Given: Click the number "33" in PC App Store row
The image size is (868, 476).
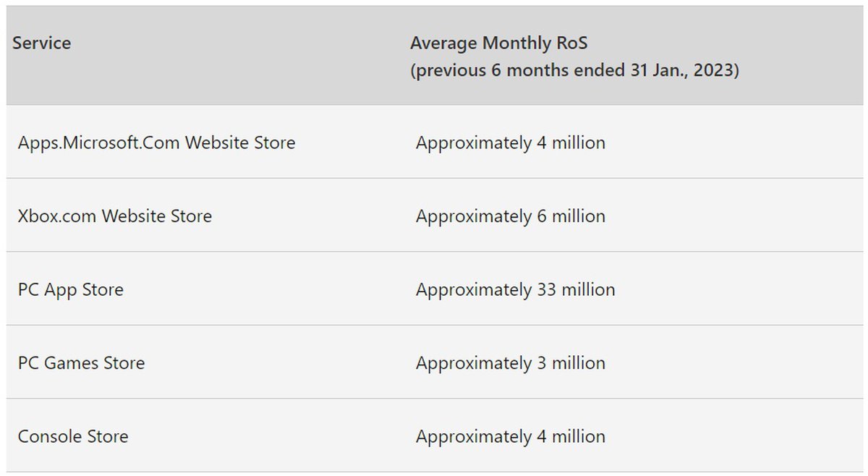Looking at the screenshot, I should [x=546, y=290].
